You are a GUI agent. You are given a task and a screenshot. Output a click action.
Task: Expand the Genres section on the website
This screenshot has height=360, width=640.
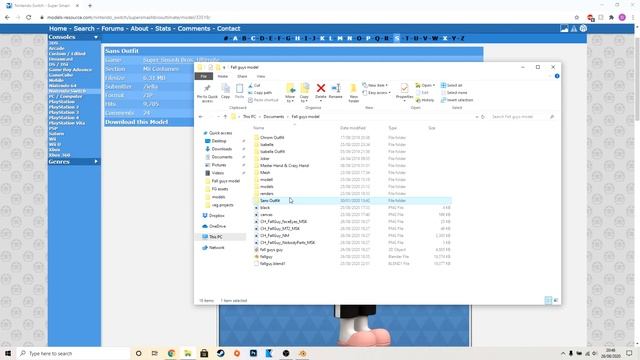click(x=96, y=162)
